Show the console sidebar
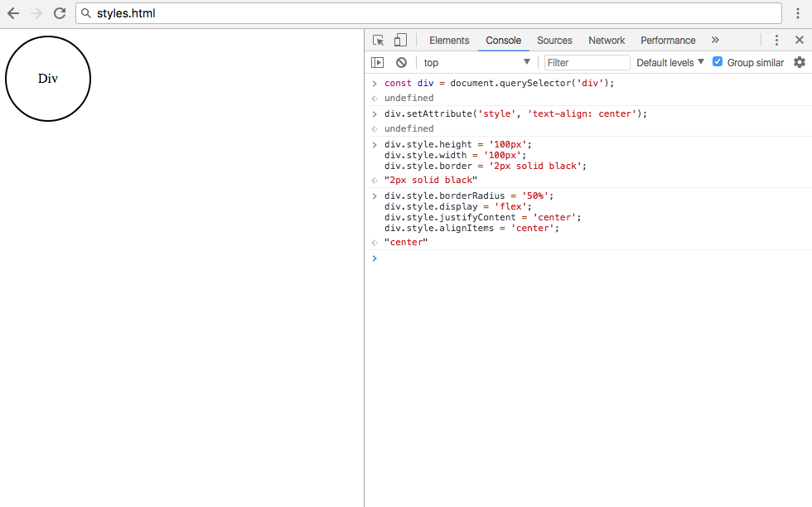This screenshot has width=812, height=507. point(378,62)
